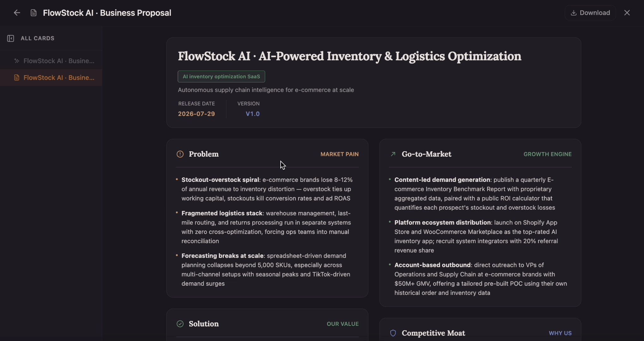
Task: Click the V1.0 version value
Action: tap(253, 114)
